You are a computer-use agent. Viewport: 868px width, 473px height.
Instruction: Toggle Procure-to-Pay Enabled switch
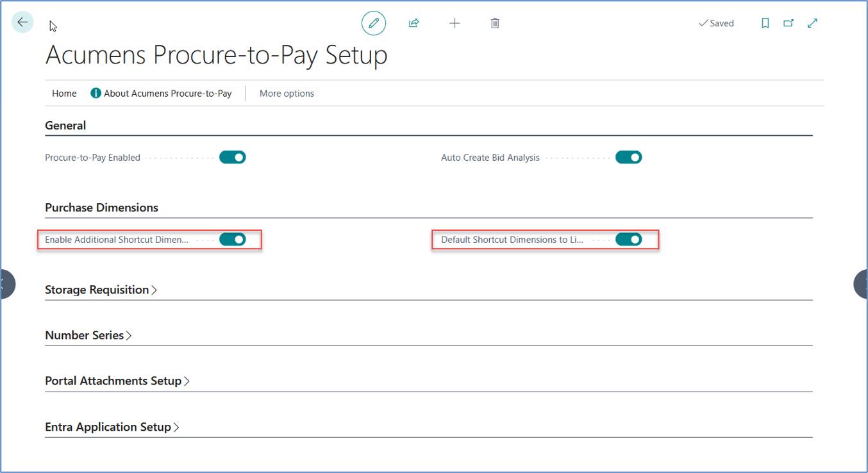point(233,157)
